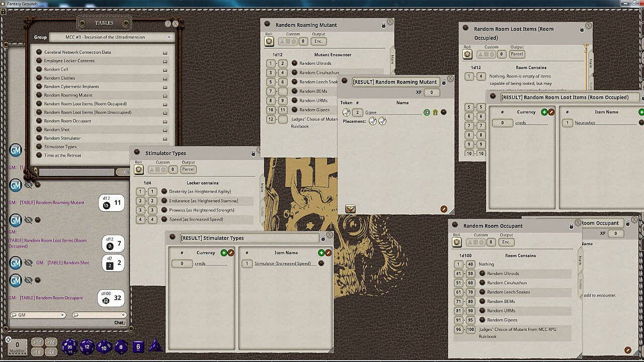This screenshot has height=362, width=644.
Task: Click the d8 die icon
Action: tap(121, 346)
